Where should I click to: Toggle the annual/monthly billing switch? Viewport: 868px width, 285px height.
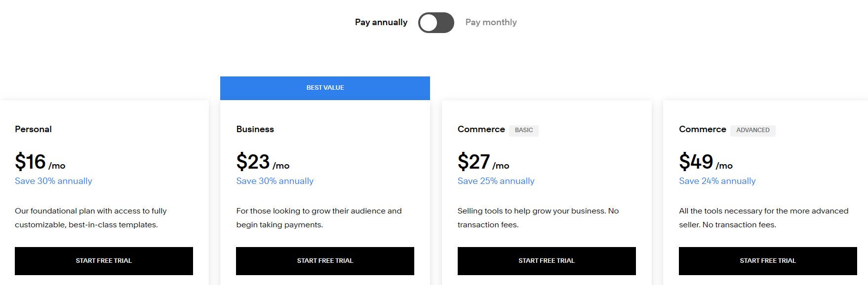click(x=436, y=23)
